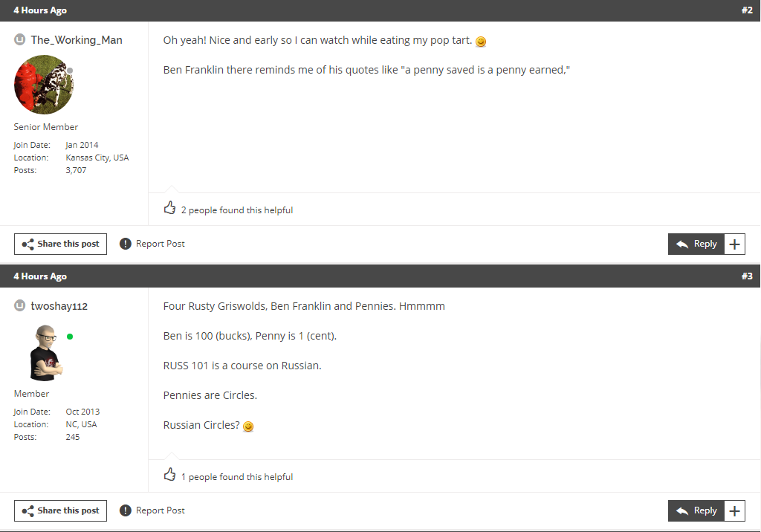Reply to The_Working_Man's post
761x532 pixels.
[x=696, y=244]
